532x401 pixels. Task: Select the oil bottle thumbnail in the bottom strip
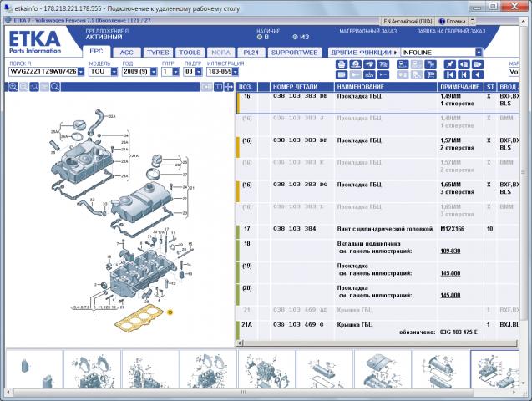34,369
